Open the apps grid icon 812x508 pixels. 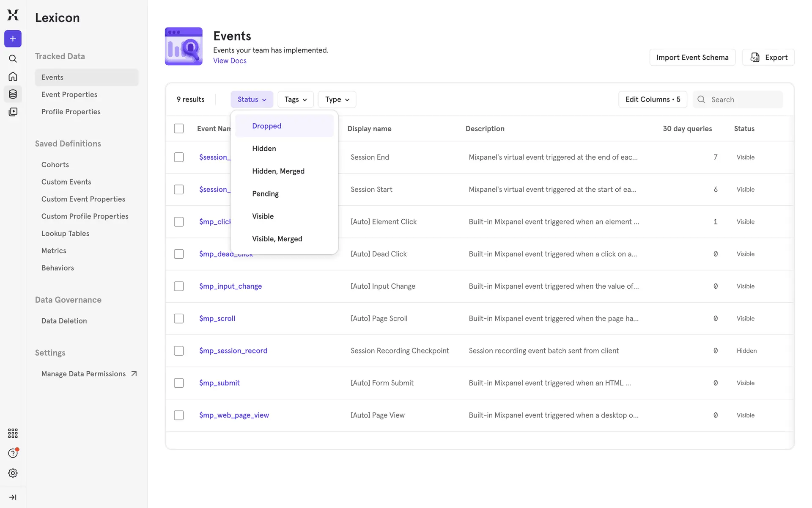[13, 433]
